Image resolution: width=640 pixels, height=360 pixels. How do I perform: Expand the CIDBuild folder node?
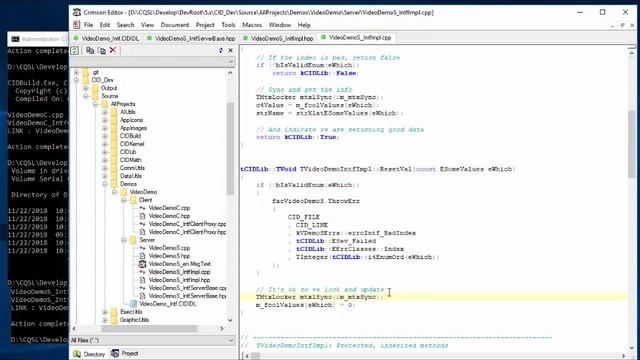pyautogui.click(x=105, y=136)
